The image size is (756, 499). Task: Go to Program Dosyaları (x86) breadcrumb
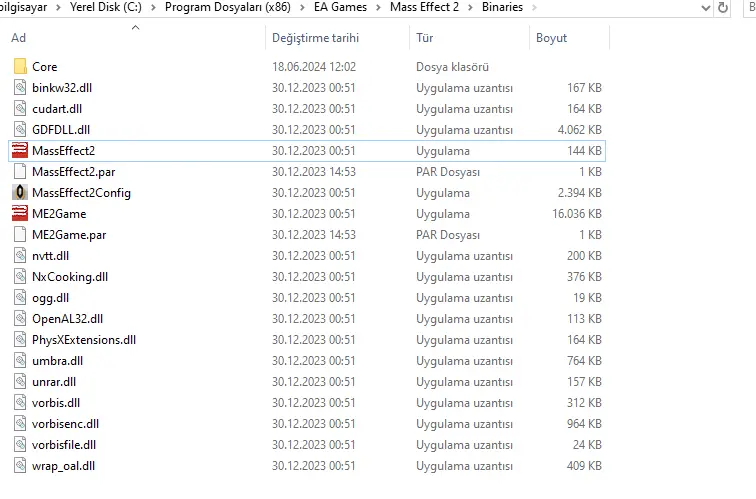tap(228, 7)
